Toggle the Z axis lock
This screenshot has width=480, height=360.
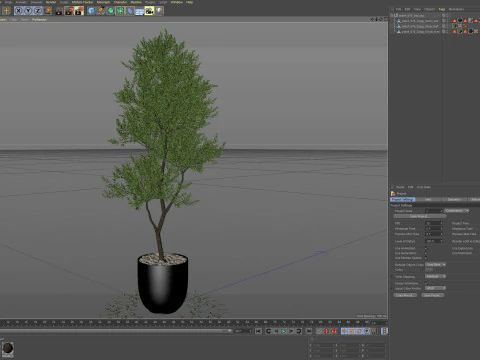38,11
